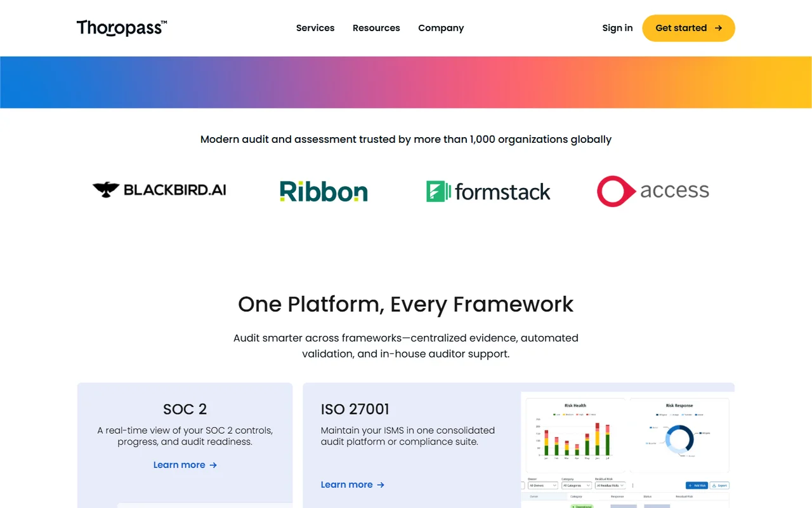The width and height of the screenshot is (812, 508).
Task: Click the One Platform, Every Framework heading
Action: pos(406,304)
